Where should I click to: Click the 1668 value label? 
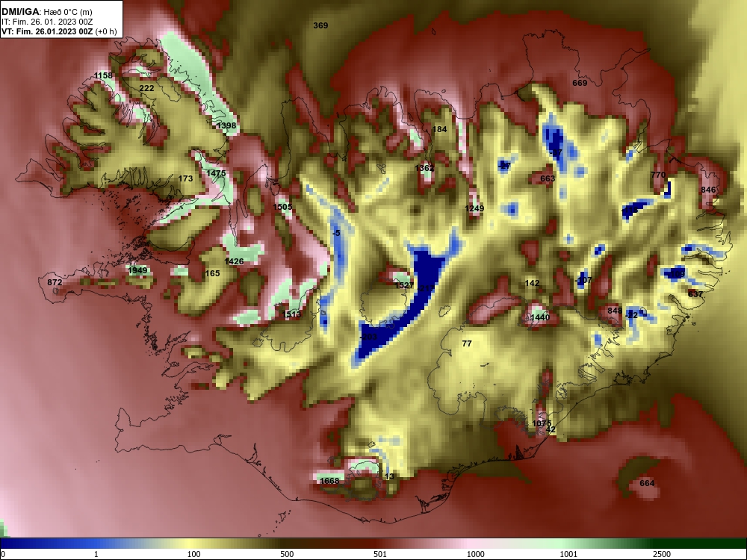(329, 480)
